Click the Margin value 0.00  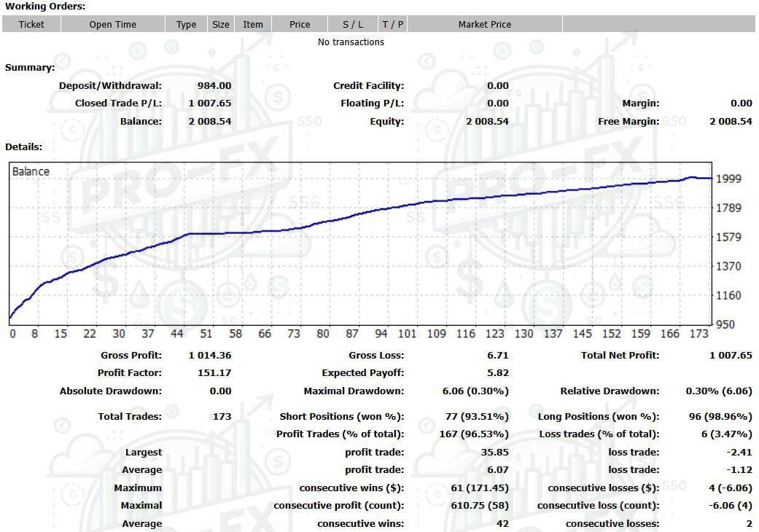click(x=741, y=103)
